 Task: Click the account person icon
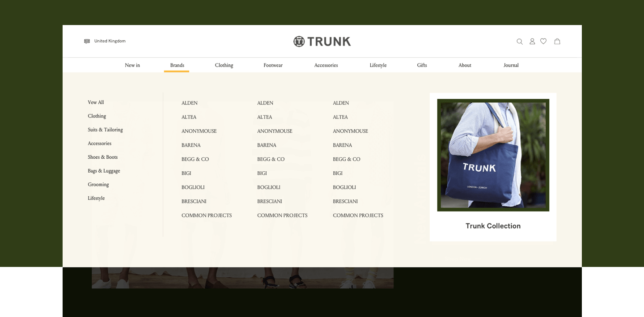coord(532,41)
